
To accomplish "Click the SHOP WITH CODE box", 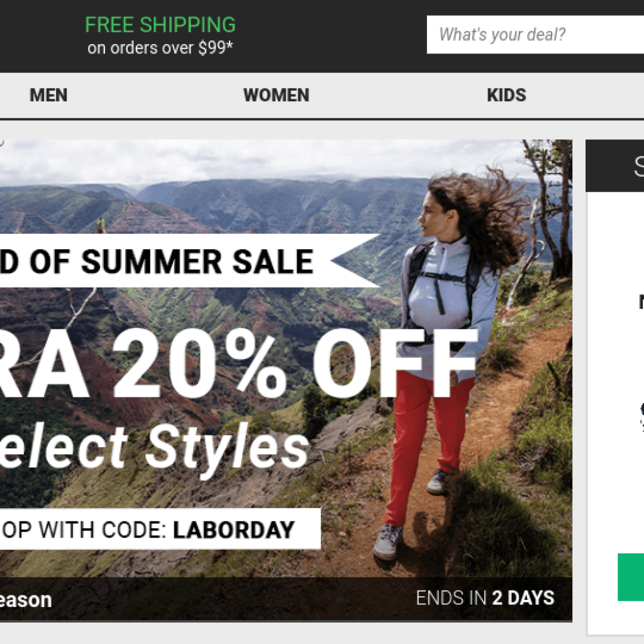I will (160, 529).
